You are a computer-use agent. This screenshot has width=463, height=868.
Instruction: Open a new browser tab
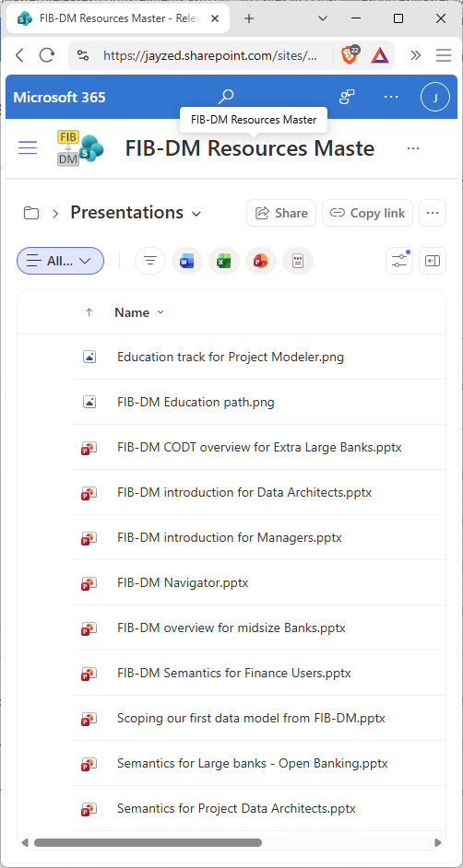tap(249, 18)
